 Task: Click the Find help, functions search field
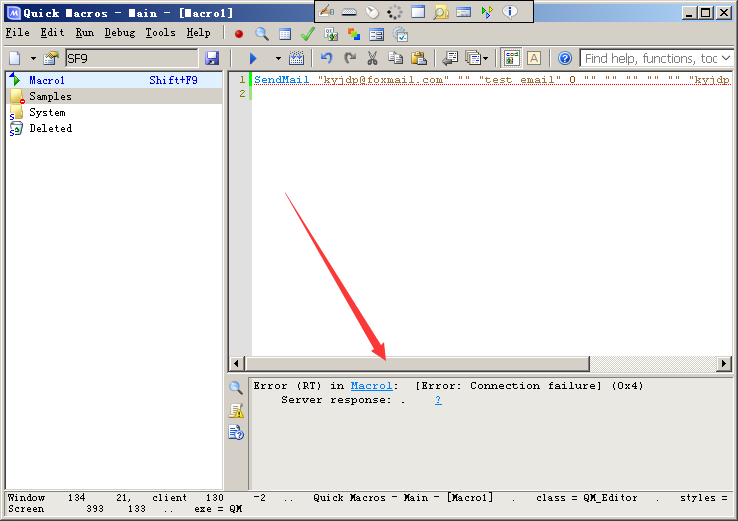tap(655, 59)
